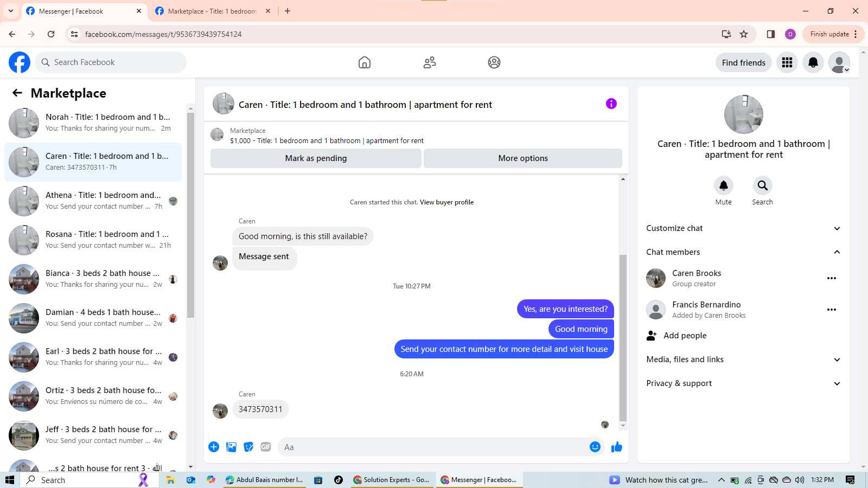Click the Facebook logo
The height and width of the screenshot is (488, 868).
tap(20, 62)
